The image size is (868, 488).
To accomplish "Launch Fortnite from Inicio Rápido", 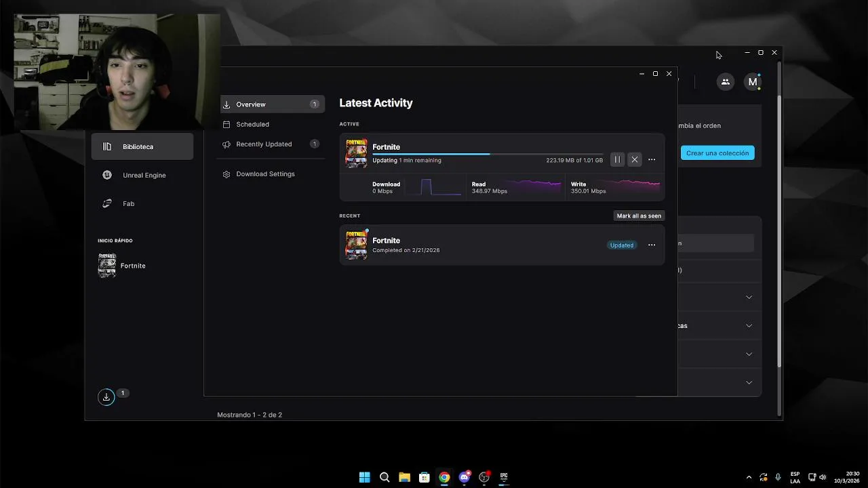I will tap(123, 266).
